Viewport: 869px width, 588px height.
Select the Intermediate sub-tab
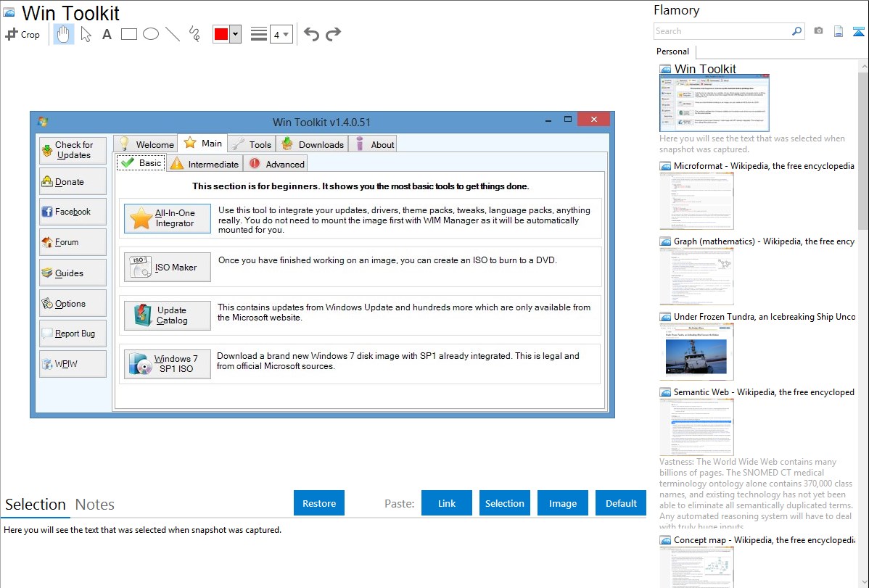click(x=205, y=164)
